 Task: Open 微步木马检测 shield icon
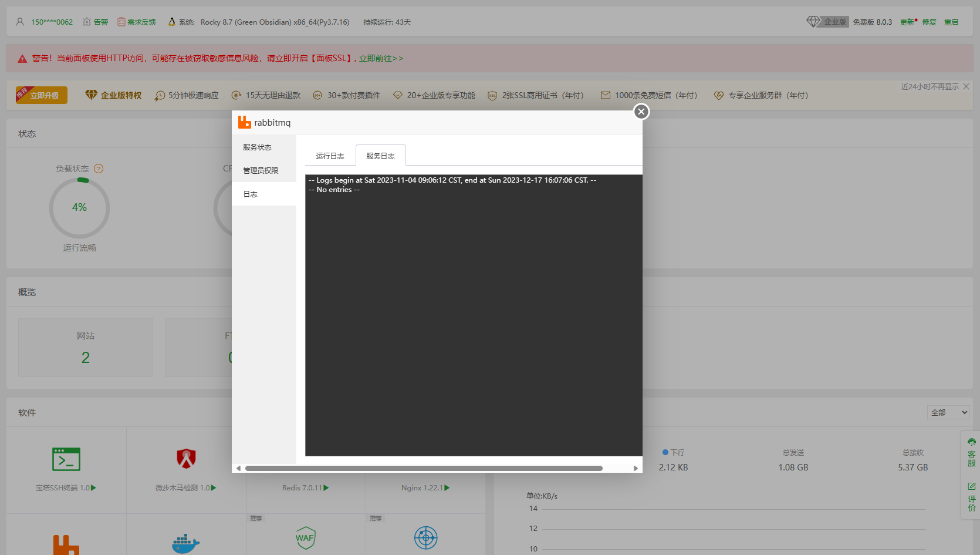tap(186, 458)
